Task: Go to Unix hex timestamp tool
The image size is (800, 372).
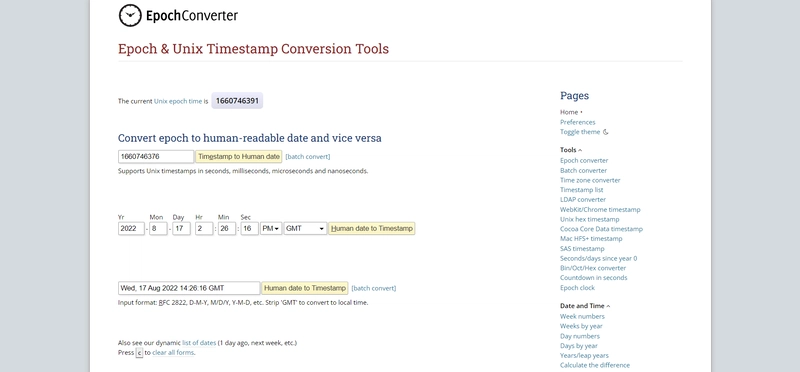Action: (x=590, y=219)
